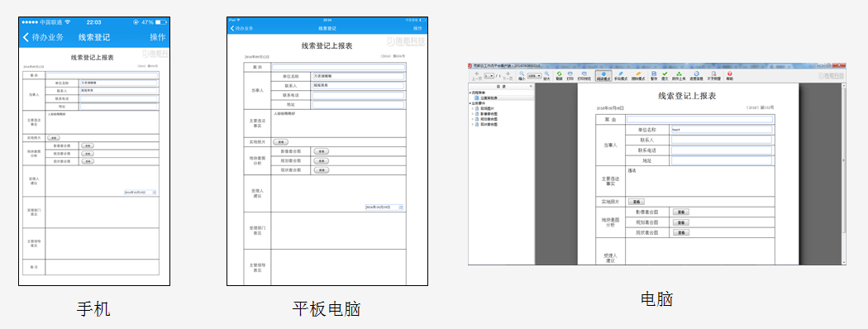The width and height of the screenshot is (868, 329).
Task: Click the desktop document vertical scrollbar
Action: [843, 174]
